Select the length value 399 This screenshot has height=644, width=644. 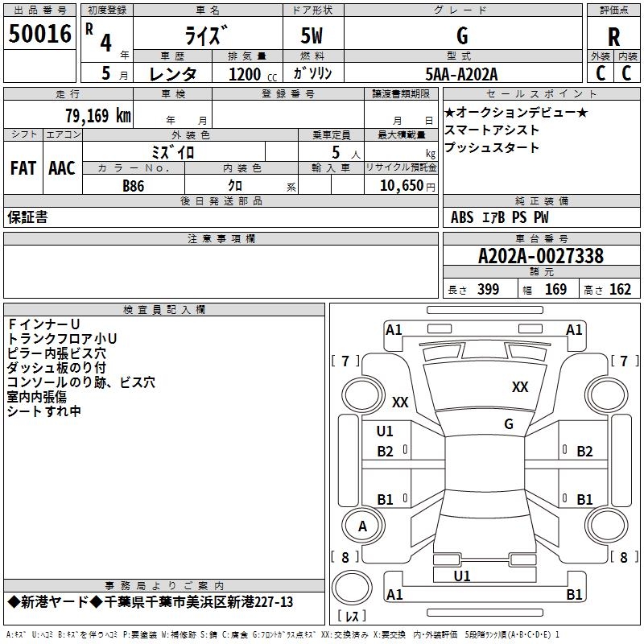pyautogui.click(x=488, y=290)
